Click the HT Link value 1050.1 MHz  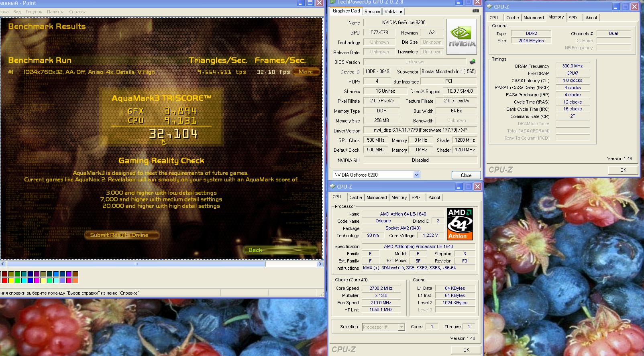(381, 310)
